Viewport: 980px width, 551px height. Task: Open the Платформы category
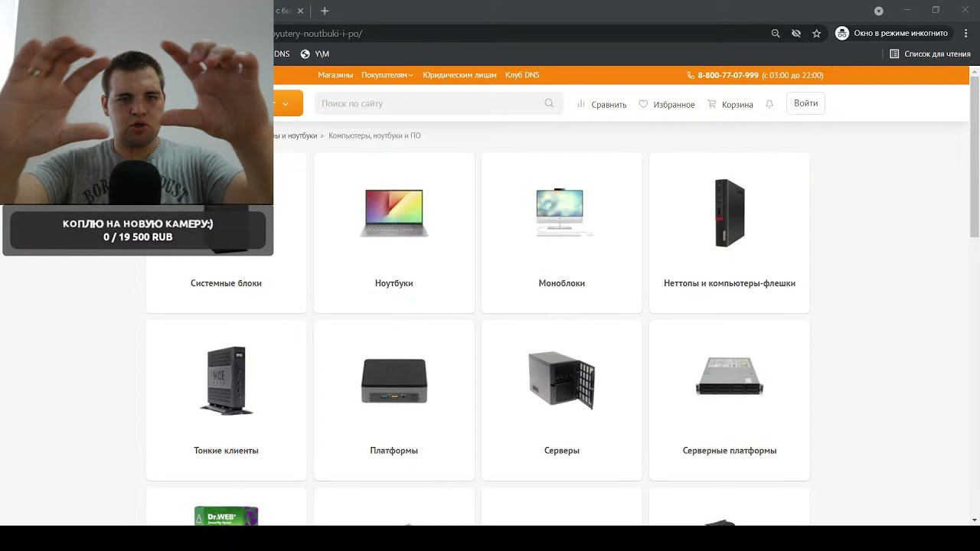coord(394,400)
